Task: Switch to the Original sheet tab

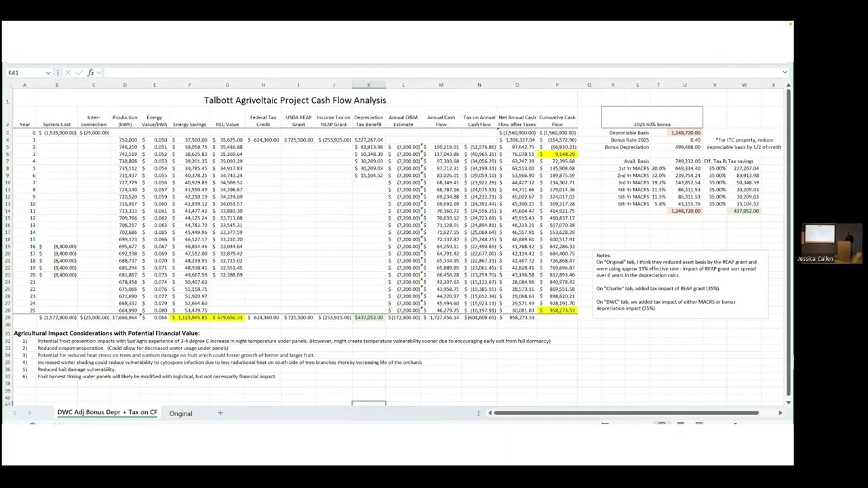Action: click(x=180, y=413)
